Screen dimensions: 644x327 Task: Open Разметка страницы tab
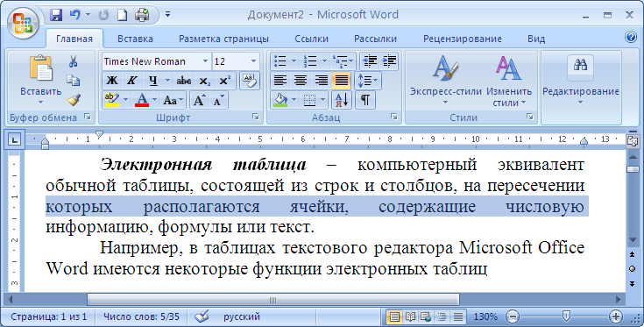(223, 39)
